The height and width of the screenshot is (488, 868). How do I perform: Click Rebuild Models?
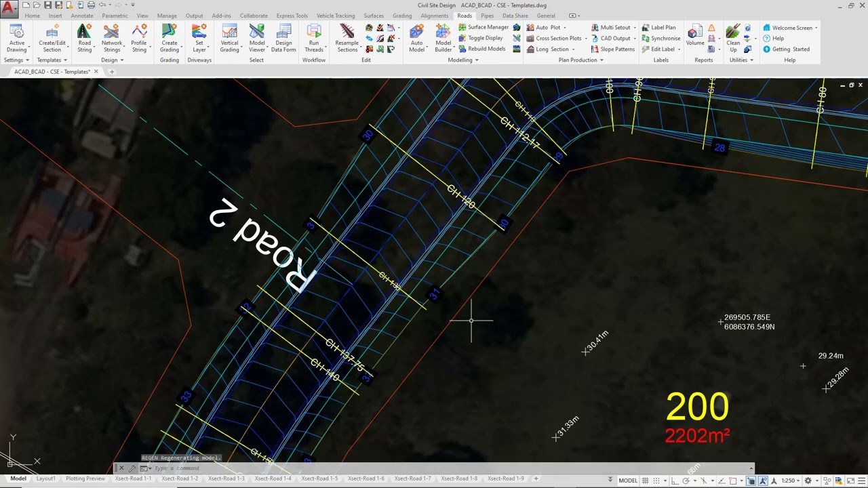[481, 49]
